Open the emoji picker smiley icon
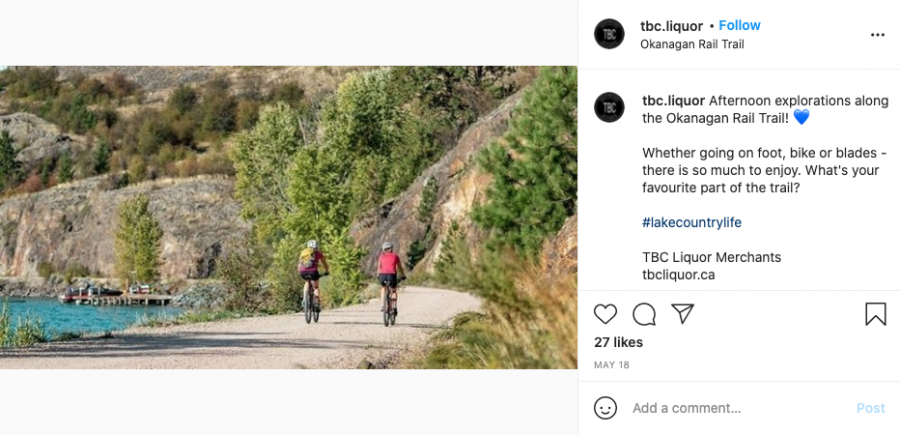 [606, 408]
